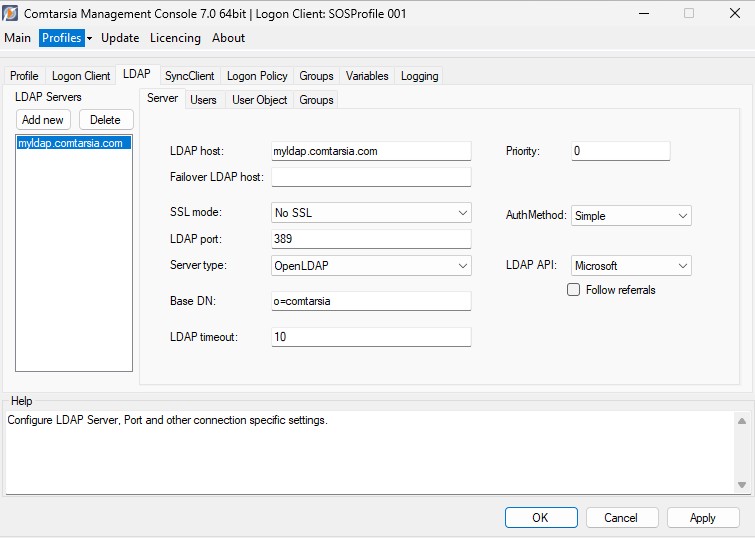Open the Groups sub-tab under LDAP
The width and height of the screenshot is (755, 538).
[x=316, y=100]
